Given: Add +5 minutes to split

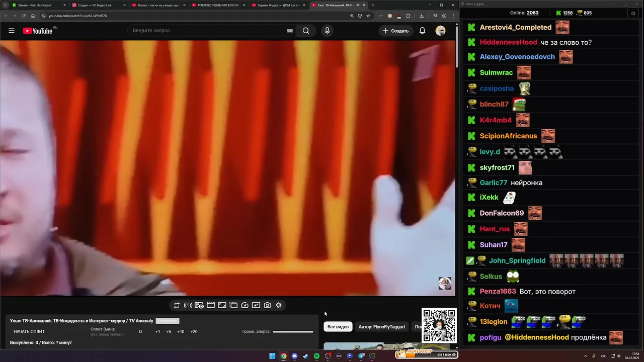Looking at the screenshot, I should pos(169,332).
